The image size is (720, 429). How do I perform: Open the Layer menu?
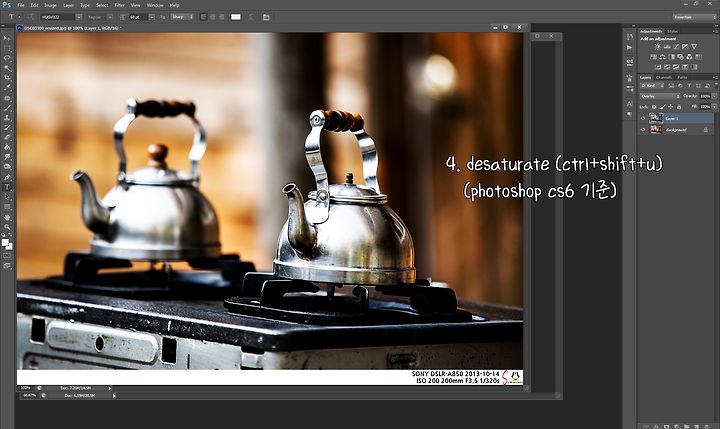point(68,5)
